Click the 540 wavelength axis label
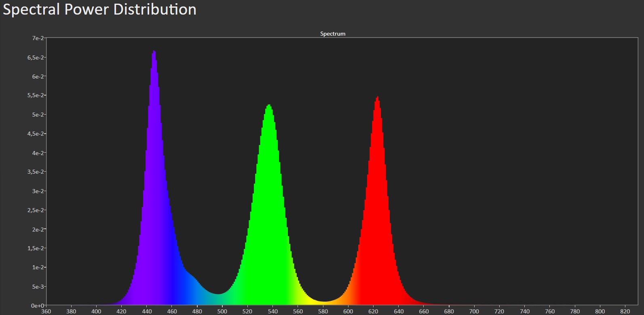This screenshot has width=644, height=315. click(x=272, y=311)
